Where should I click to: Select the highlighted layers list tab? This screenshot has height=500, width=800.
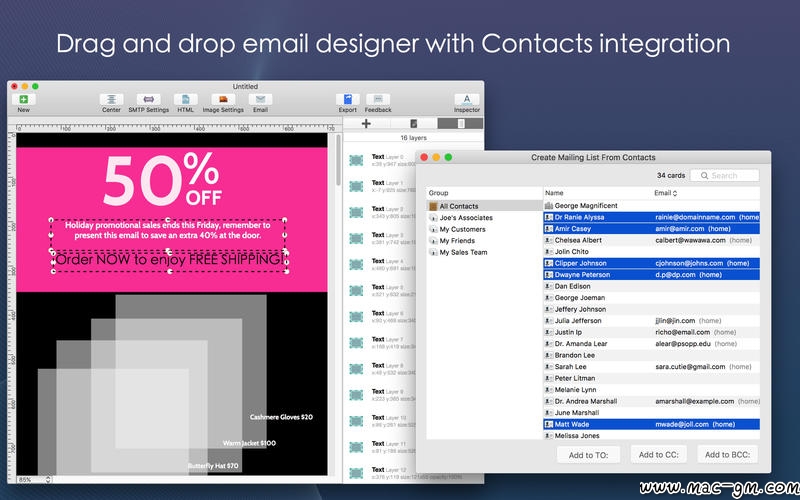[460, 123]
